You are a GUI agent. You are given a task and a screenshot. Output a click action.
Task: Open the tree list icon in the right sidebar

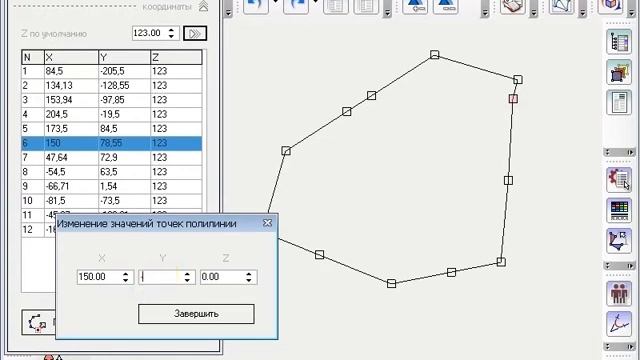click(x=619, y=42)
